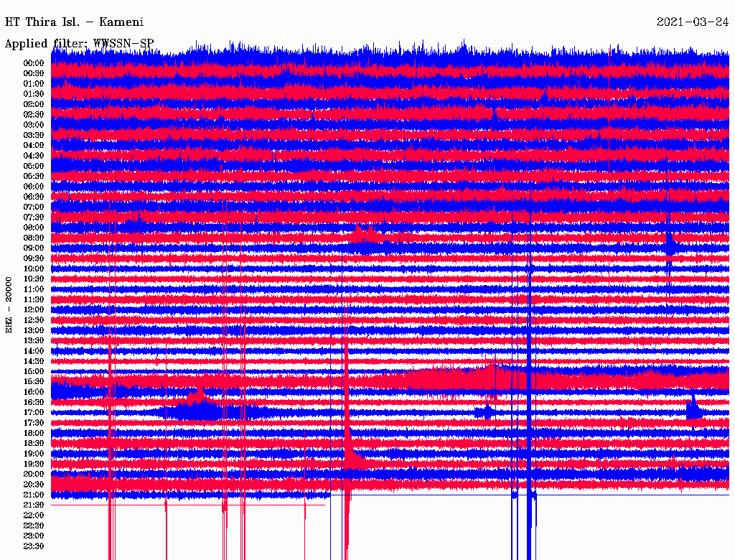Select the Applied filter: WWSSN-SP text
This screenshot has width=735, height=560.
(x=79, y=43)
